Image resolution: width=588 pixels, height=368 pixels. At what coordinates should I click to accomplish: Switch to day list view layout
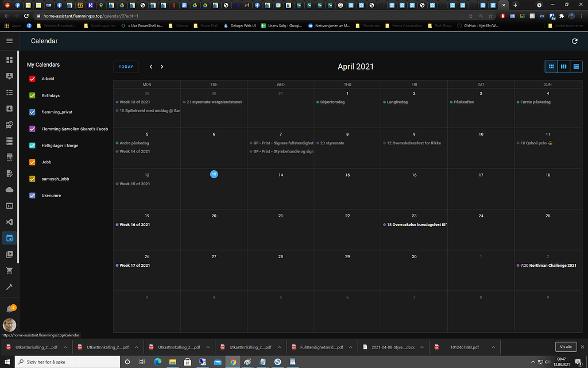pyautogui.click(x=577, y=66)
